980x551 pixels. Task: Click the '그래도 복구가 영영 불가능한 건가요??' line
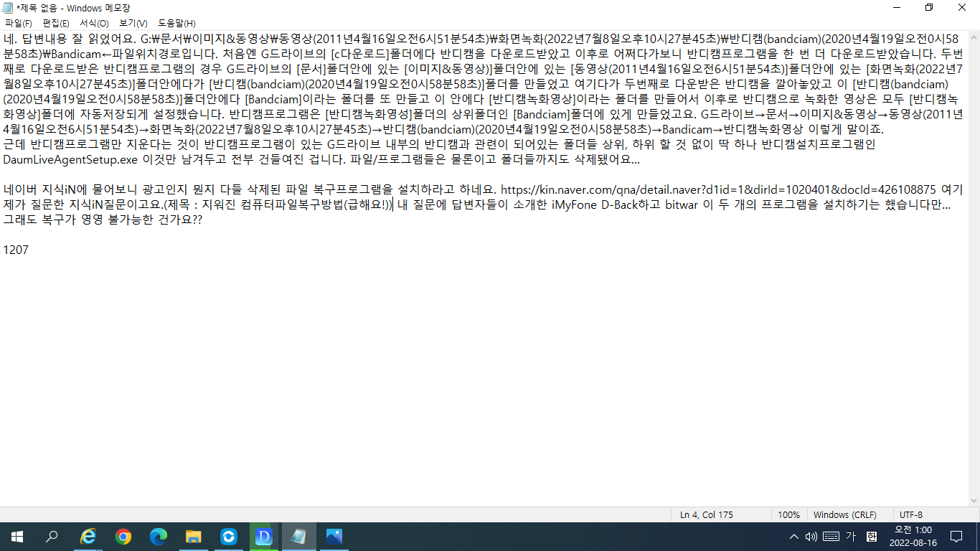(x=103, y=220)
